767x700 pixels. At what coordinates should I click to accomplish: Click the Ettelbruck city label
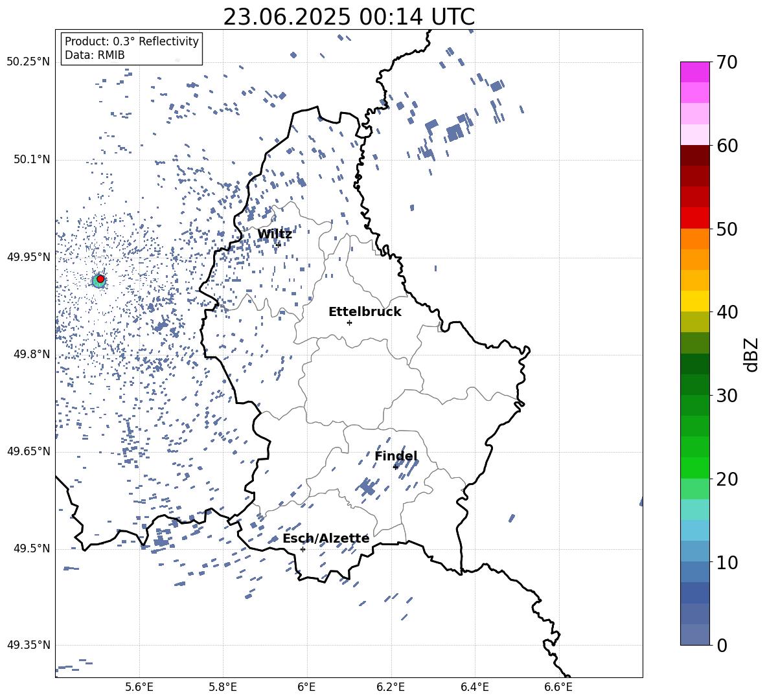[x=365, y=312]
